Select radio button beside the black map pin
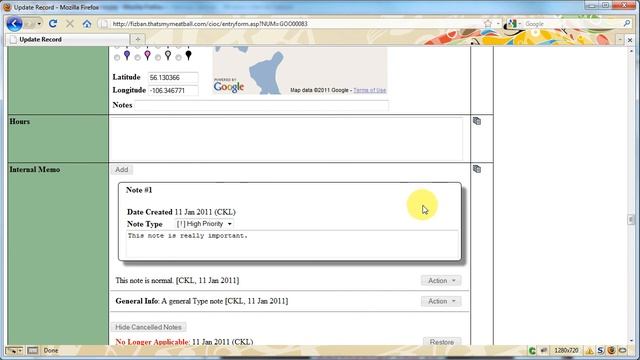Viewport: 640px width, 360px height. (178, 58)
